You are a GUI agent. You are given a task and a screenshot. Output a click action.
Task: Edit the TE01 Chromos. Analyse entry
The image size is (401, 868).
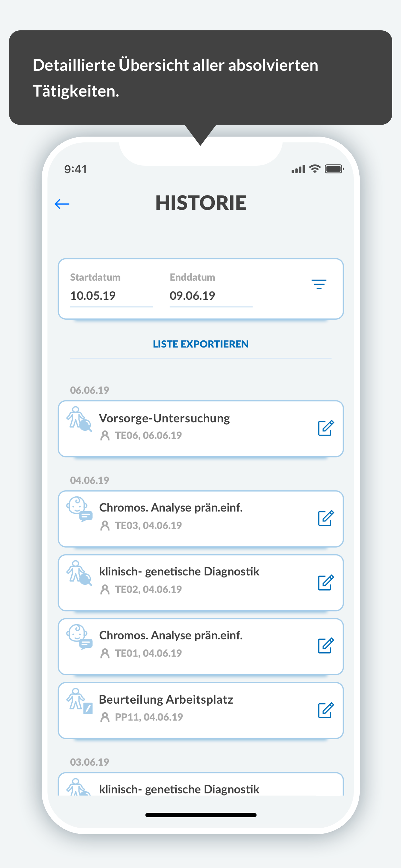tap(326, 645)
